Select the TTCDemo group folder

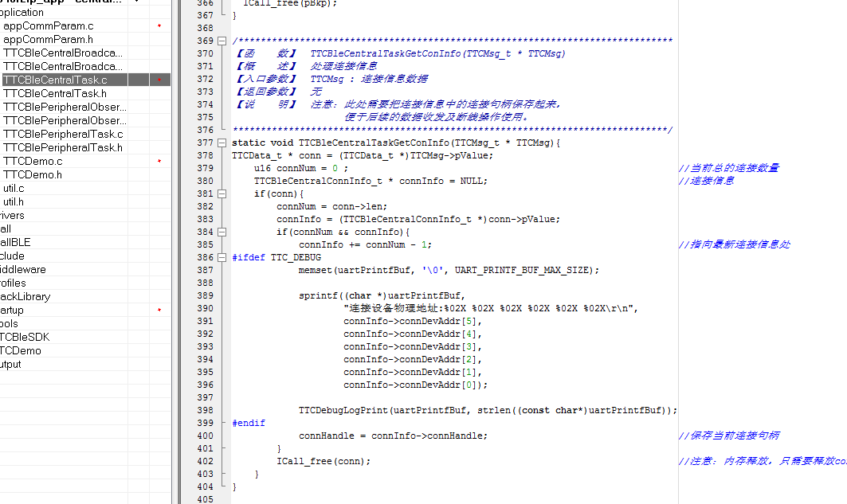coord(21,351)
